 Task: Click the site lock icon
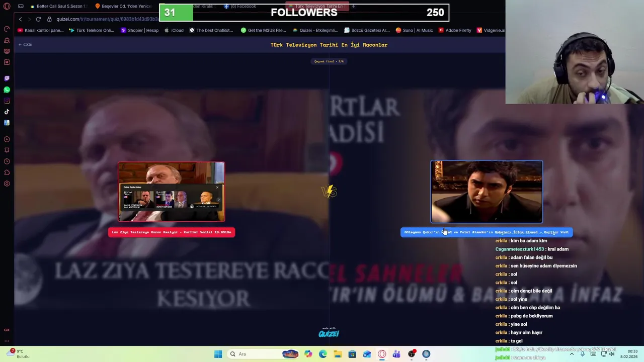pos(49,19)
